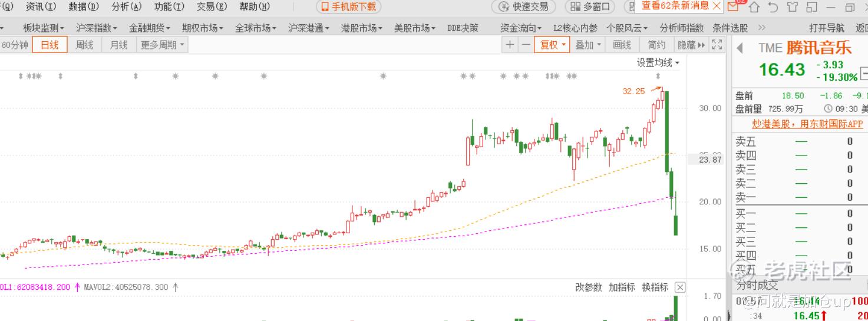Open the skin shirt icon in title bar
This screenshot has width=868, height=321.
(x=793, y=7)
